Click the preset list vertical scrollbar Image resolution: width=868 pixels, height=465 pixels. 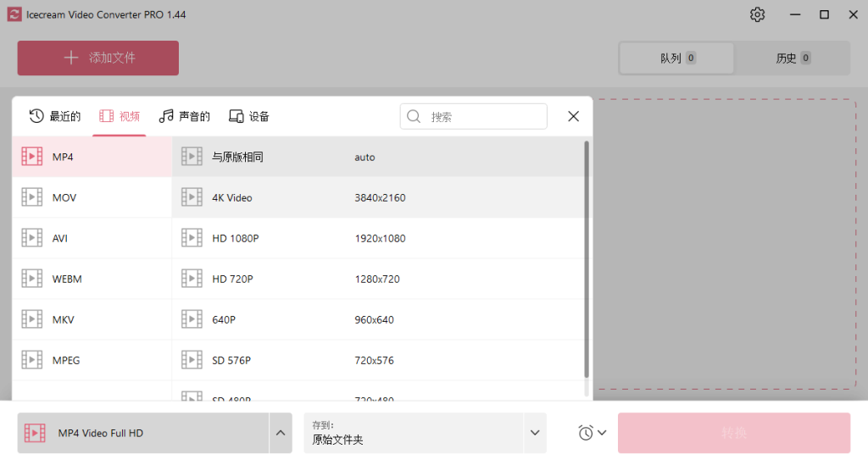tap(587, 260)
